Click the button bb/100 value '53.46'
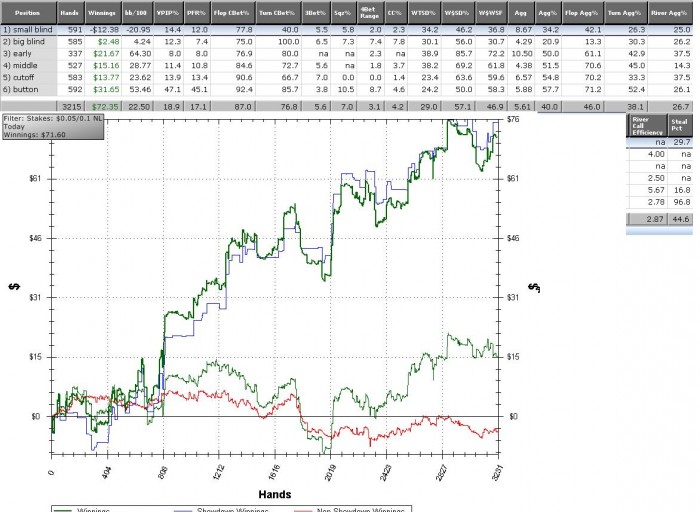Screen dimensions: 700x512 coord(140,89)
